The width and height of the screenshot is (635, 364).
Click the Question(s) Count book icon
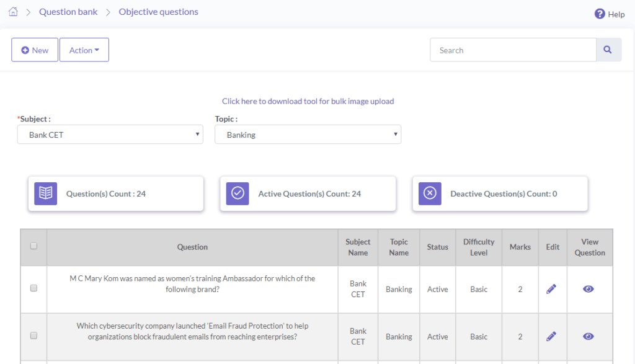coord(46,193)
